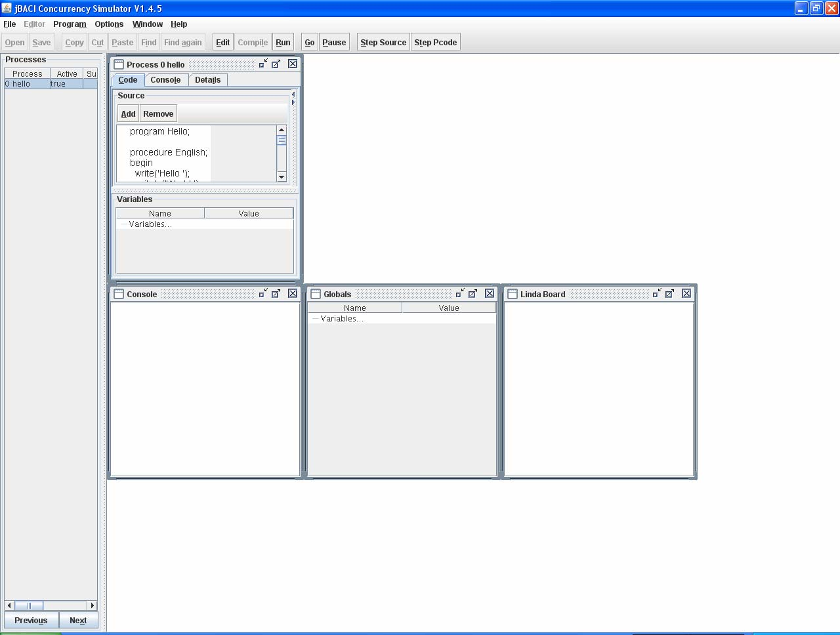Click the Console window system icon

[x=119, y=294]
